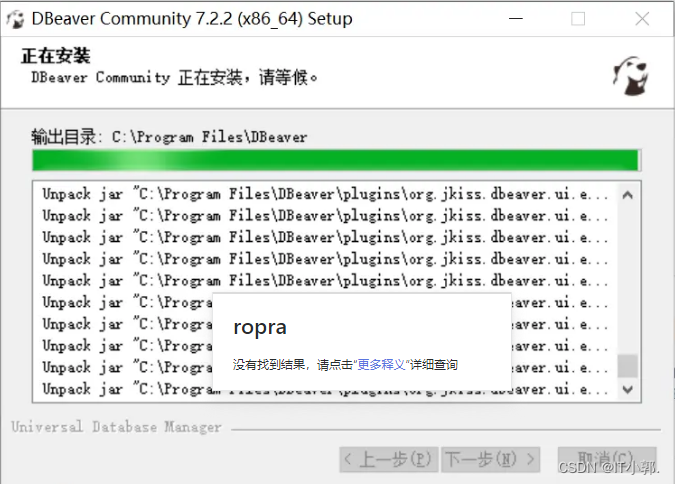The height and width of the screenshot is (484, 675).
Task: Click the 正在安装 heading
Action: 56,56
